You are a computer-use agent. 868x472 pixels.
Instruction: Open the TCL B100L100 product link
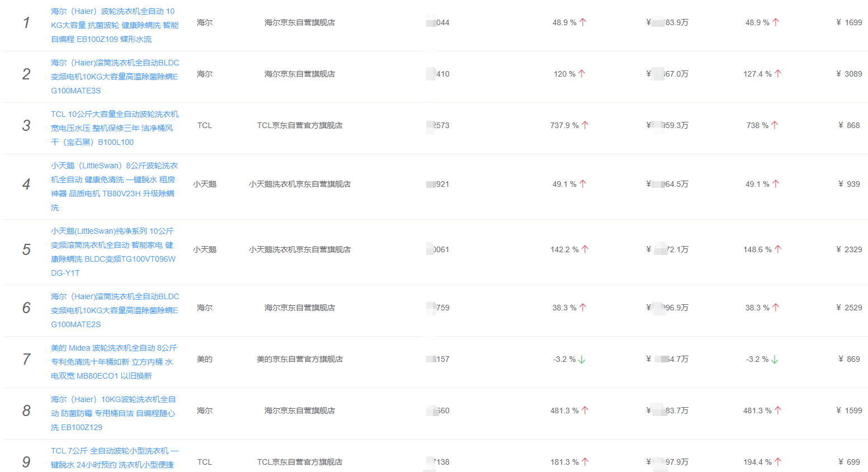(115, 128)
